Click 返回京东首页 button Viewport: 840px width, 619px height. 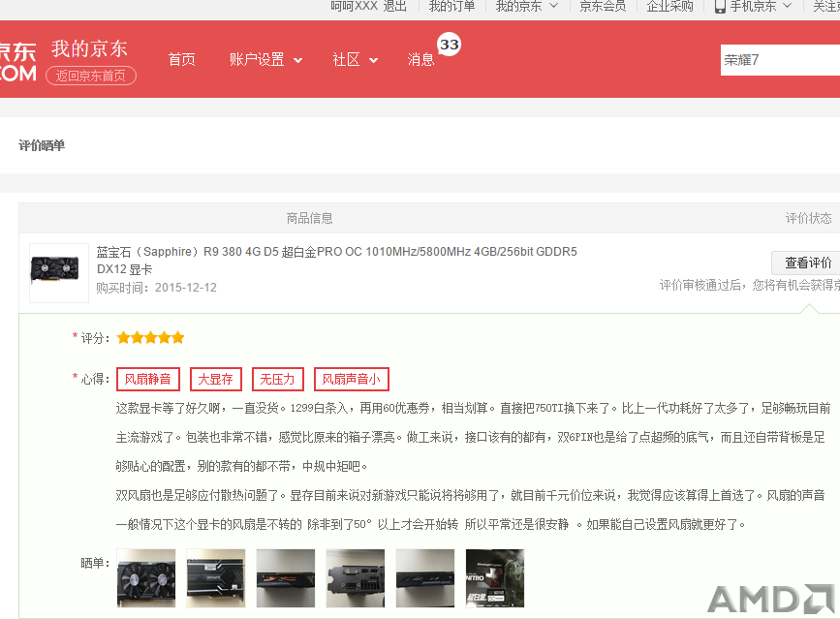click(x=90, y=76)
